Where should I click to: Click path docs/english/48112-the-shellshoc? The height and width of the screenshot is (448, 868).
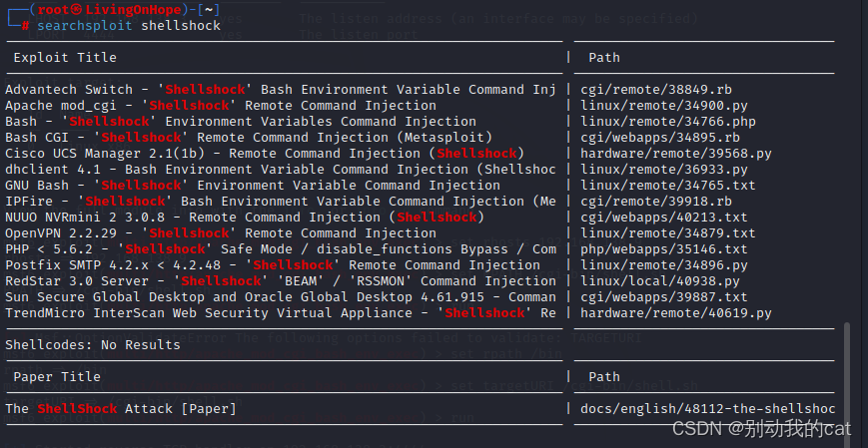(707, 409)
